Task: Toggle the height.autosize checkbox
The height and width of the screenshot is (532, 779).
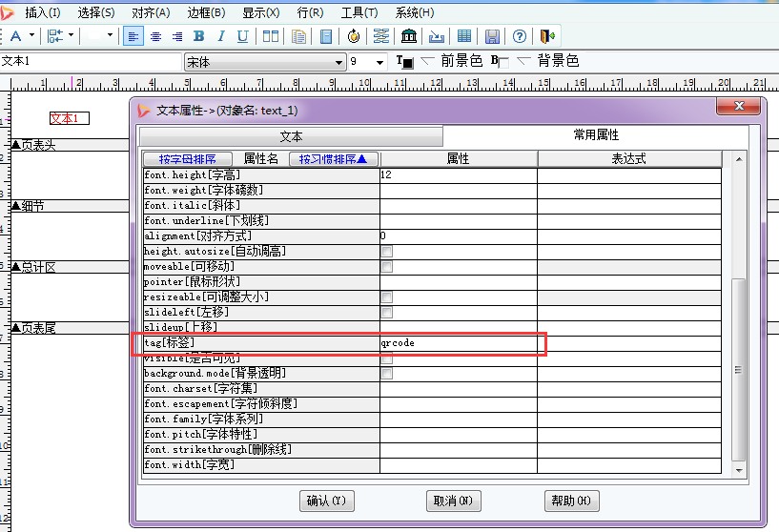Action: tap(387, 252)
